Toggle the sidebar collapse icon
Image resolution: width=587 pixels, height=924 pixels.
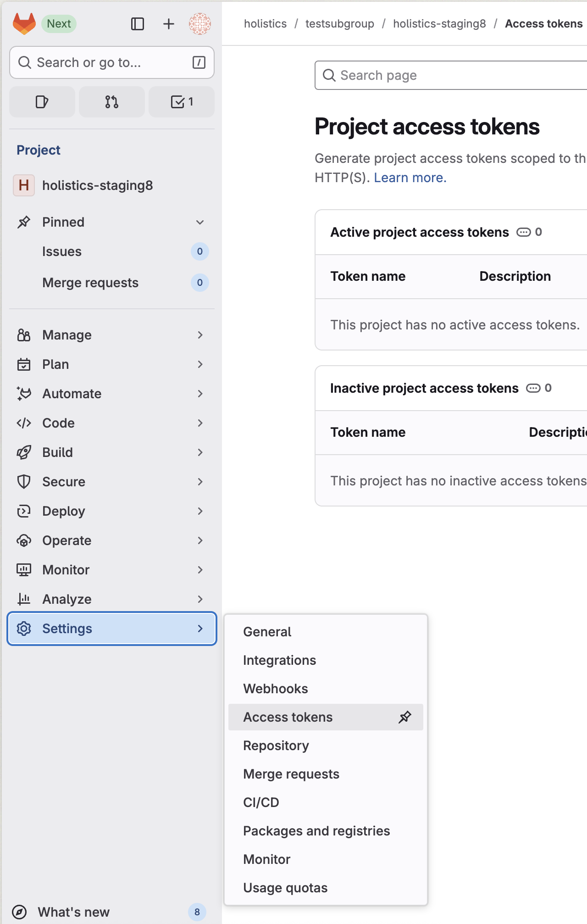137,24
